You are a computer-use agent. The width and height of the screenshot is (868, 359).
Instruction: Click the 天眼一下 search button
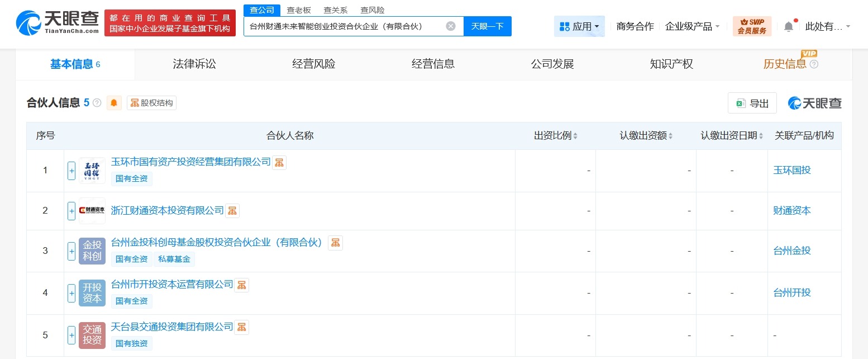tap(487, 26)
